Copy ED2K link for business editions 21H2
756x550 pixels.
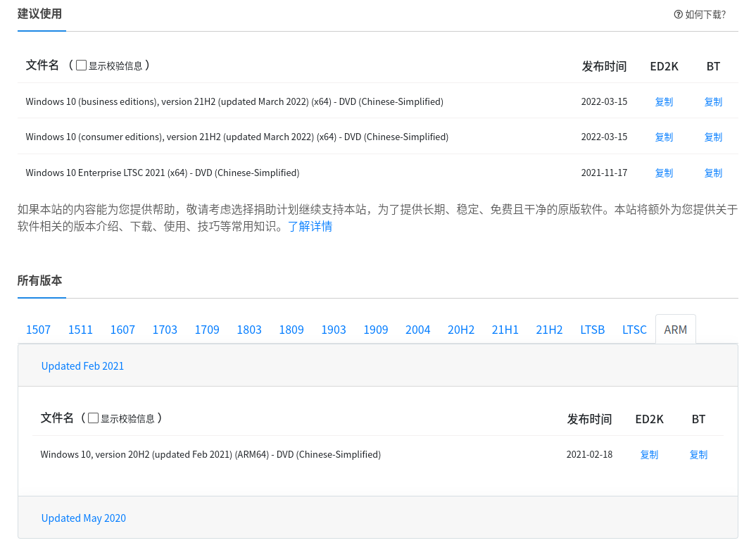[x=664, y=102]
